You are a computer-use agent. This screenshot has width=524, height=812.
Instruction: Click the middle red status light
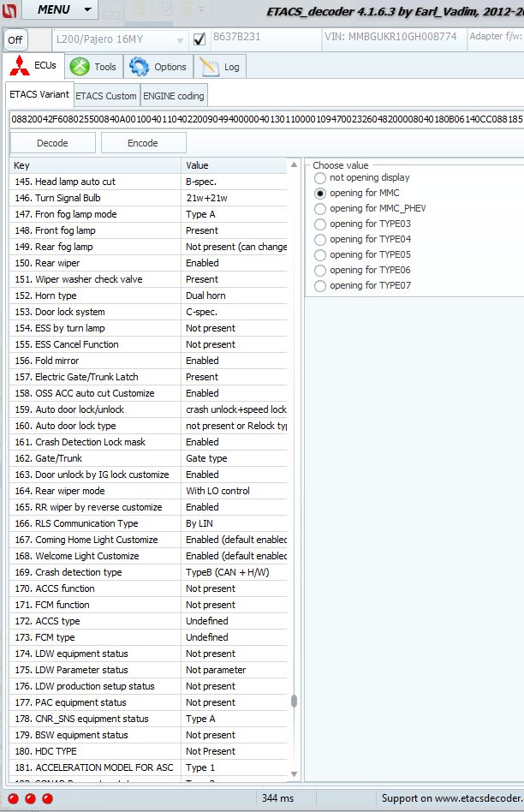point(30,798)
